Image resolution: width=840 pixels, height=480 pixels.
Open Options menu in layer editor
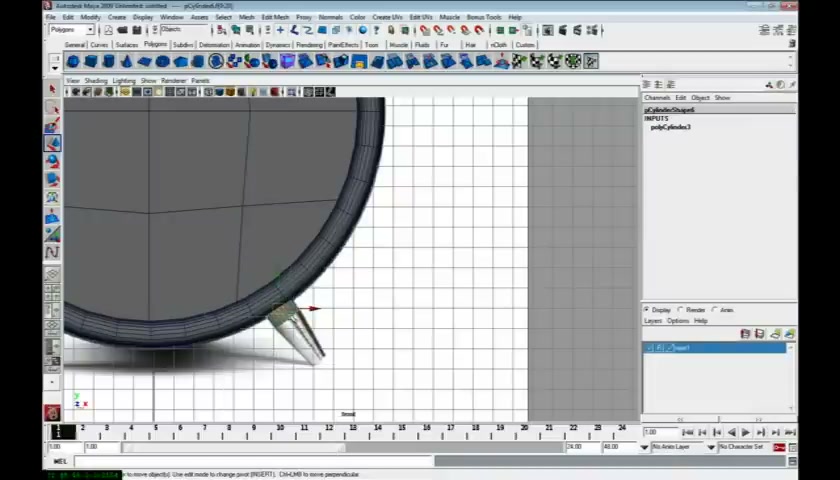tap(678, 321)
